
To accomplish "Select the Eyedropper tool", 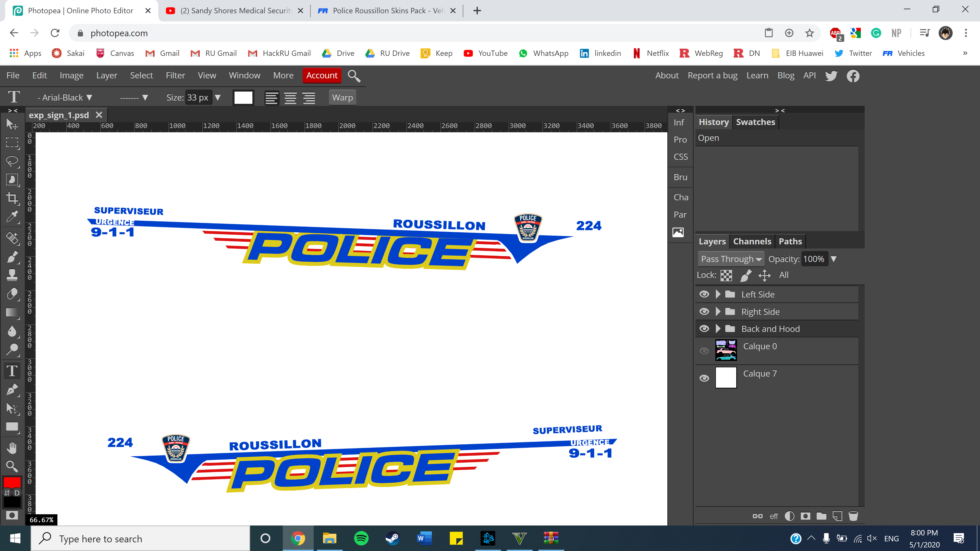I will pyautogui.click(x=12, y=217).
